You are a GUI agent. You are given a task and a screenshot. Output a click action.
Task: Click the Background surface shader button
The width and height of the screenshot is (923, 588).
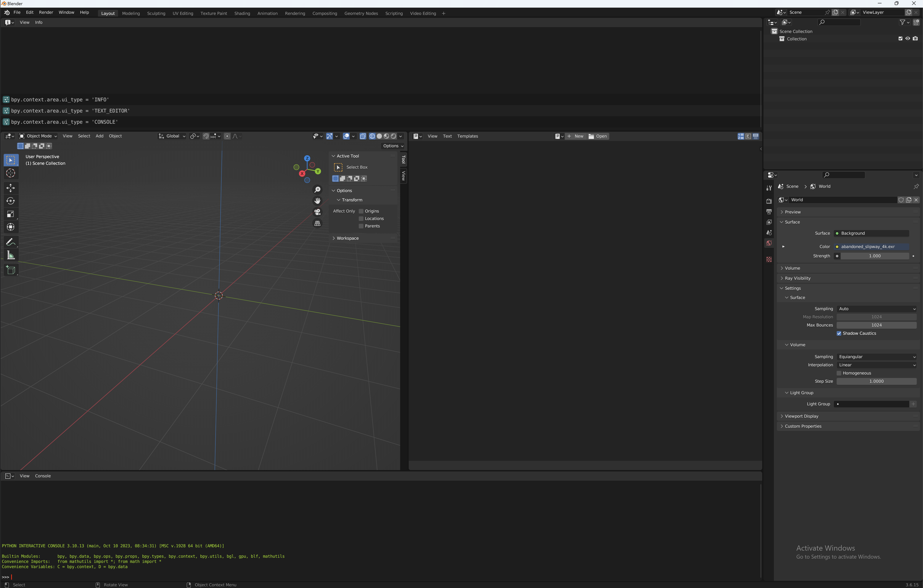[x=871, y=233]
